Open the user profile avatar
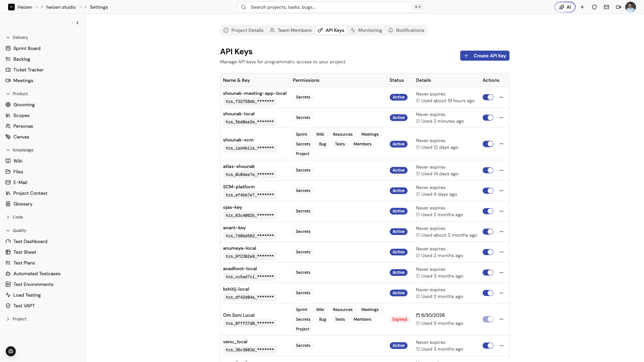This screenshot has height=362, width=644. tap(631, 7)
